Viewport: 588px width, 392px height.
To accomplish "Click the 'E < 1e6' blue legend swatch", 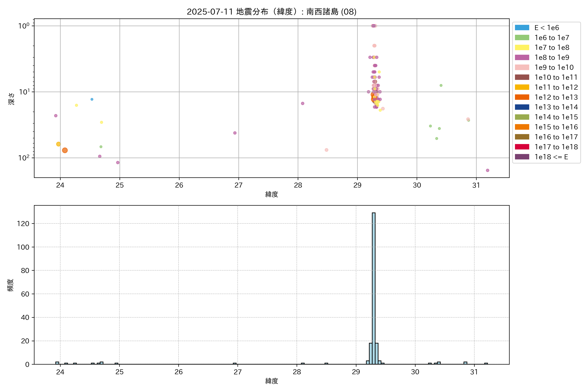I will (522, 28).
